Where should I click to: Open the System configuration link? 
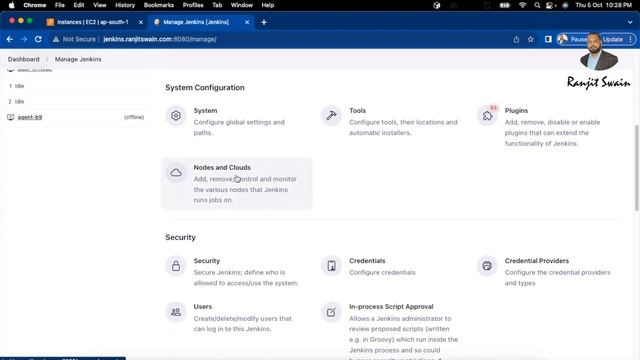coord(205,111)
